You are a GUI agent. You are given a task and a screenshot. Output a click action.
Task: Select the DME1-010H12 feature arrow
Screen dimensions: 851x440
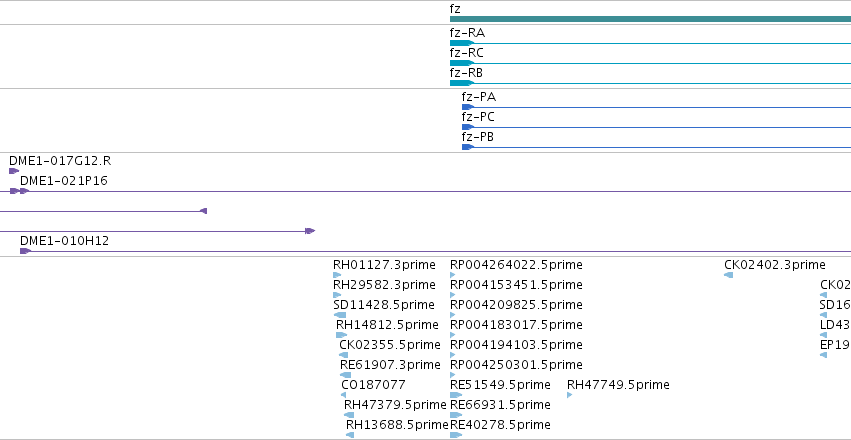25,251
